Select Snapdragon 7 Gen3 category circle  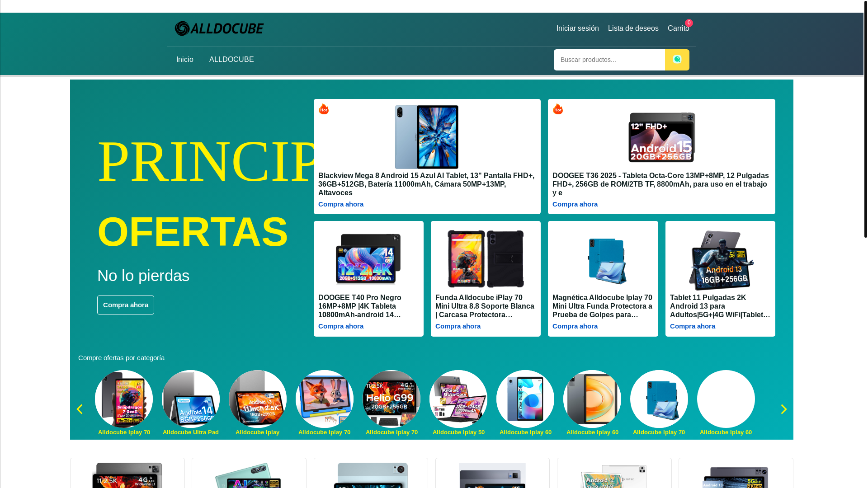tap(124, 399)
